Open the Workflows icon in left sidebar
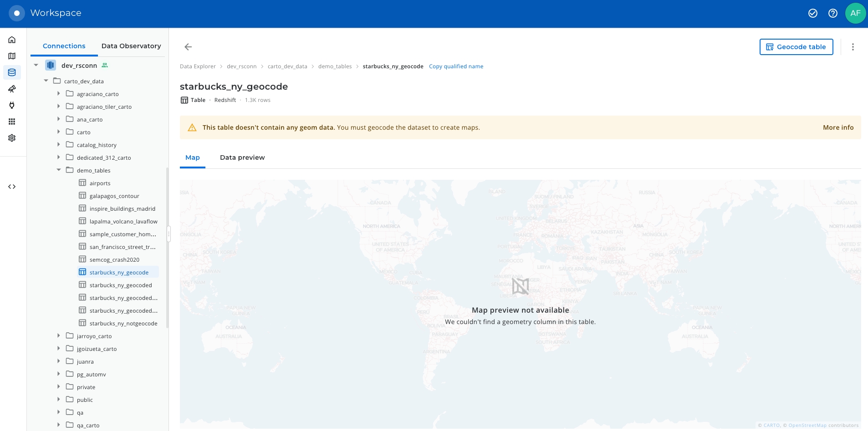 tap(12, 89)
